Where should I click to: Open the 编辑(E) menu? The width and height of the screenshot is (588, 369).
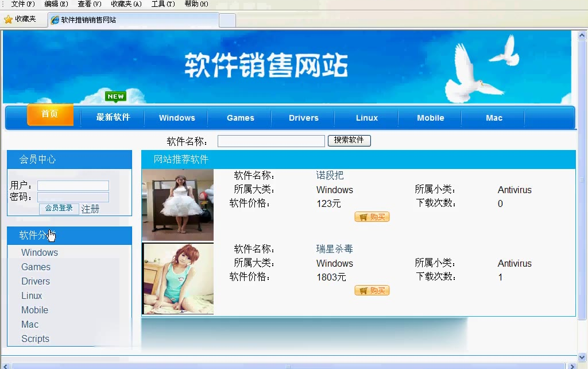(x=56, y=4)
